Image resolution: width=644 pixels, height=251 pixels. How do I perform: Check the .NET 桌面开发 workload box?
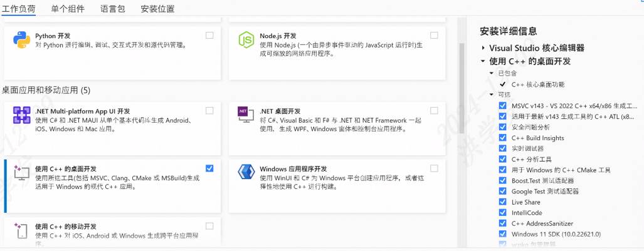click(434, 110)
